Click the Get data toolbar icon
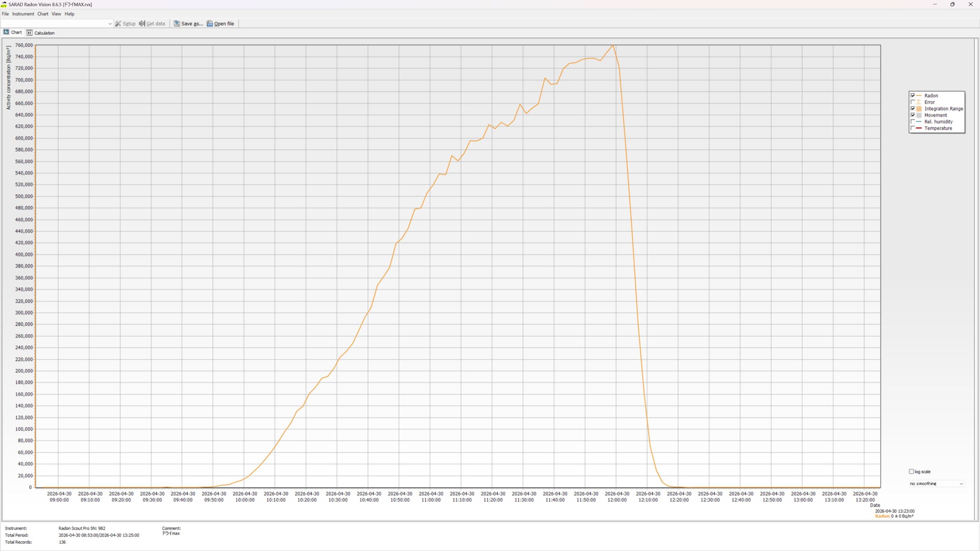 pos(142,23)
